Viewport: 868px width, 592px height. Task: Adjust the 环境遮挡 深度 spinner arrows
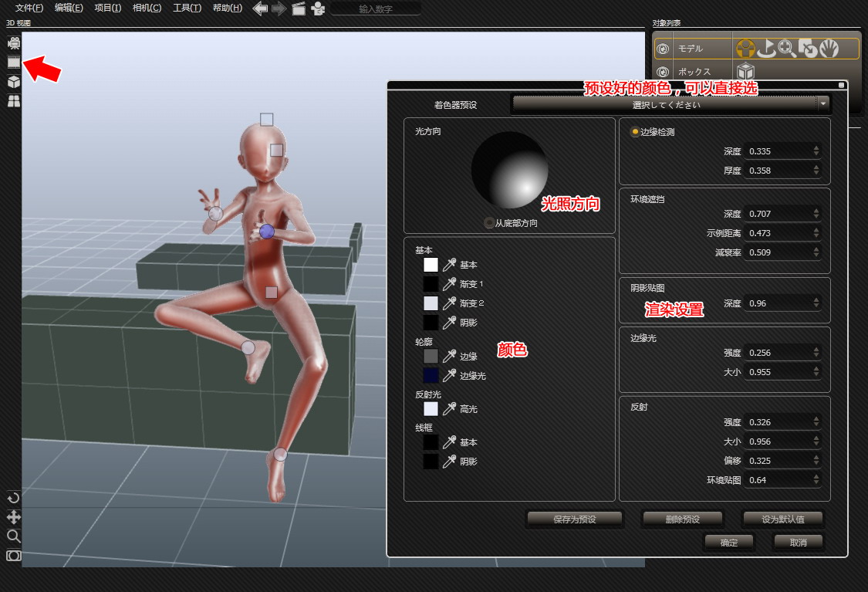[816, 214]
